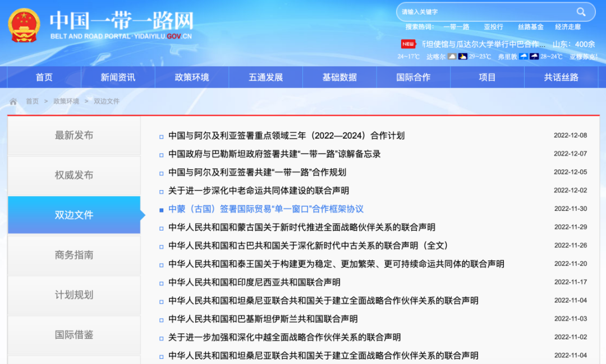Viewport: 606px width, 364px height.
Task: Switch to the 商务指南 sidebar category
Action: click(x=74, y=255)
